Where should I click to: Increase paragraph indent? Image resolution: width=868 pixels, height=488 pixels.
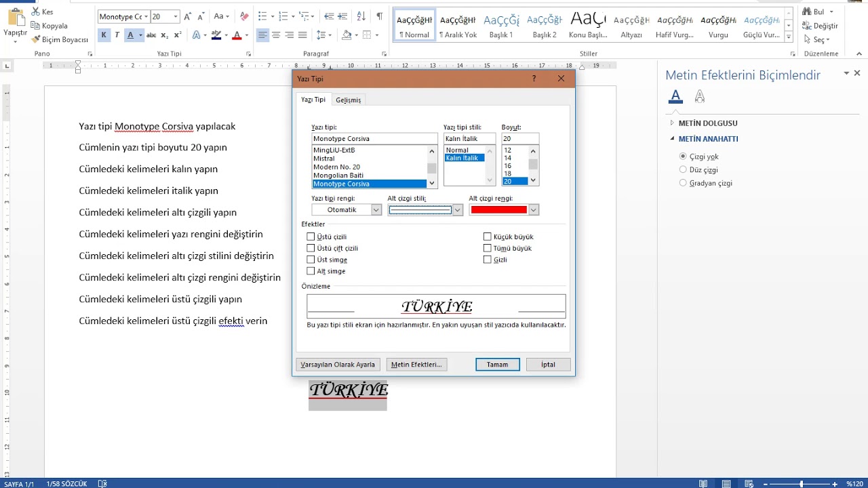[x=342, y=16]
